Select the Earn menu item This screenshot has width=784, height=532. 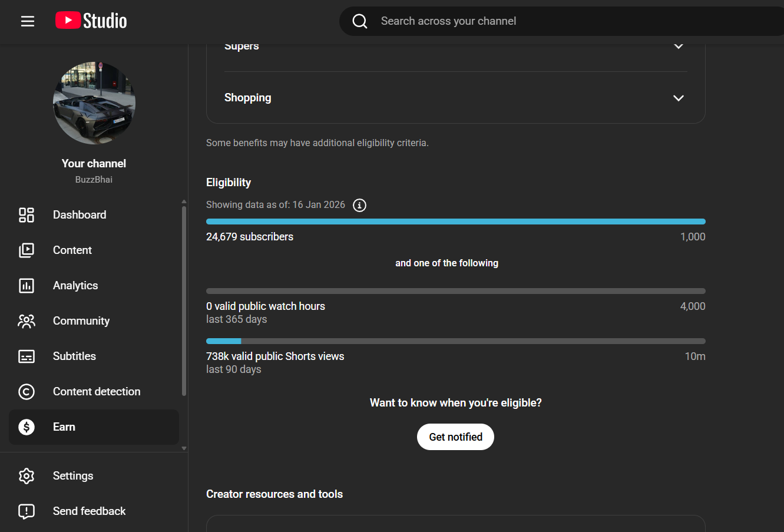(x=64, y=427)
